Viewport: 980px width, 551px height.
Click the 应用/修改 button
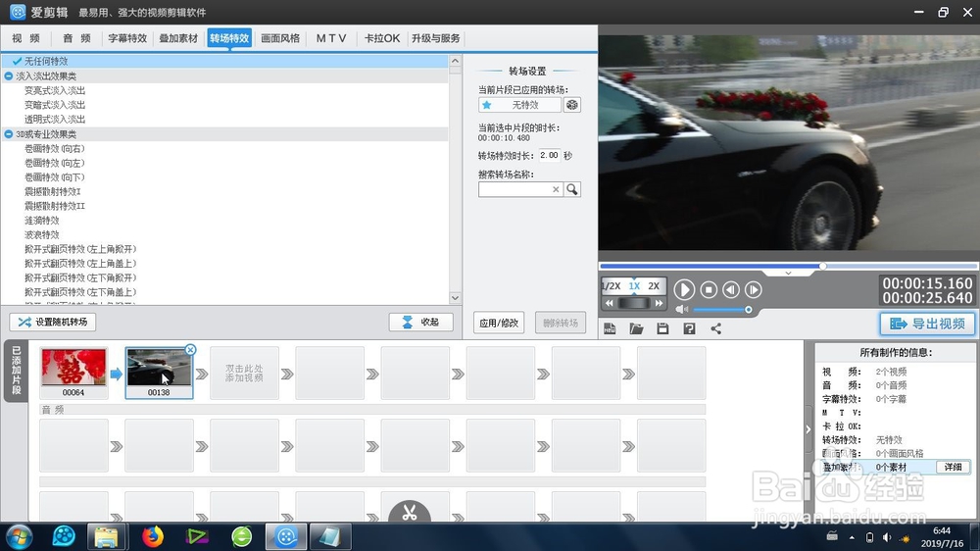(x=499, y=323)
